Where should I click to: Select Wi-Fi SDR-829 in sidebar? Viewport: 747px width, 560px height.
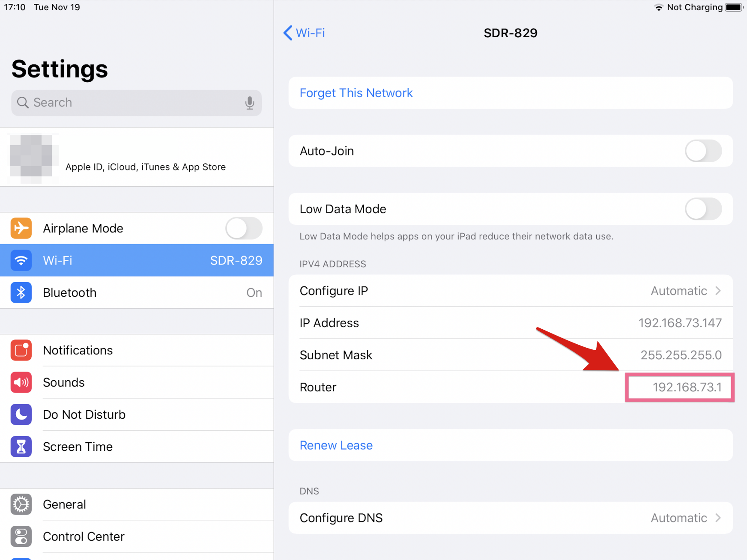(x=137, y=260)
